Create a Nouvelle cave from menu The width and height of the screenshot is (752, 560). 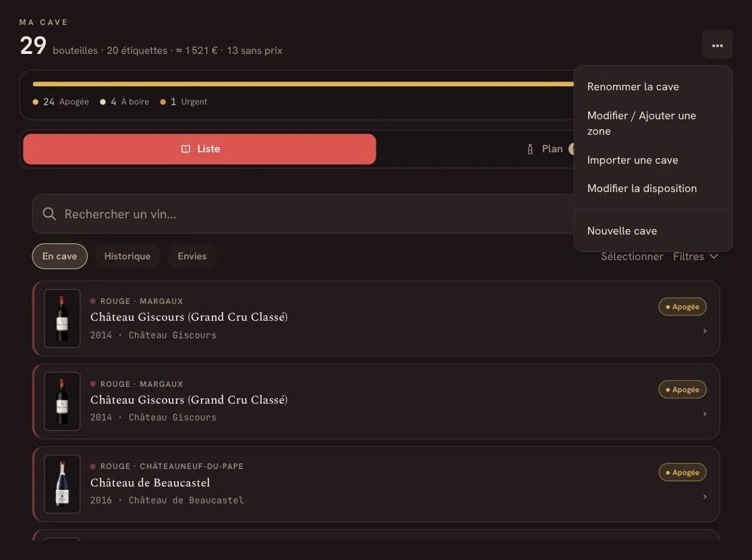(622, 230)
